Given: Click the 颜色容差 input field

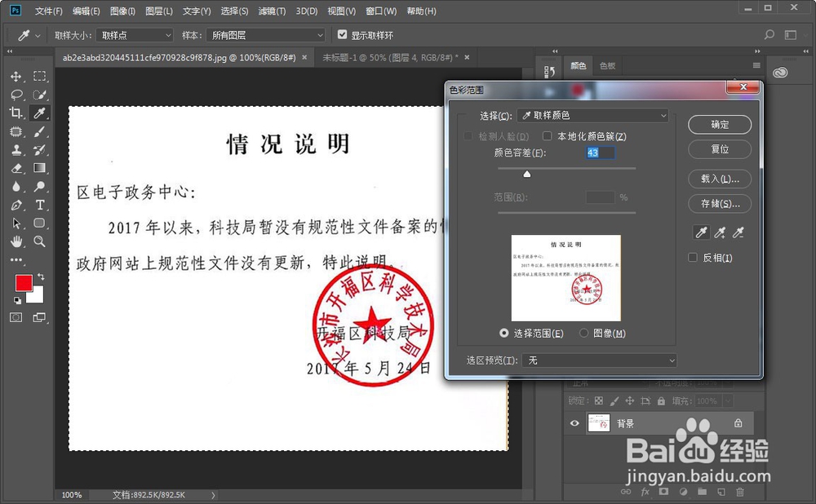Looking at the screenshot, I should pos(600,153).
